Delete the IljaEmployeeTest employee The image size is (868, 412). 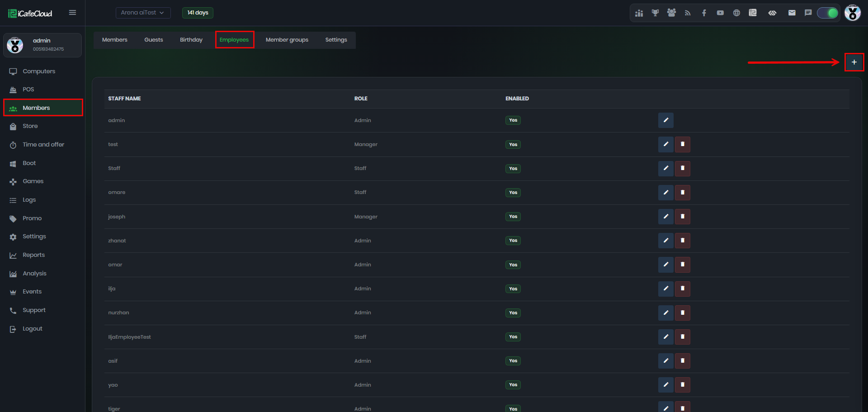[x=683, y=337]
